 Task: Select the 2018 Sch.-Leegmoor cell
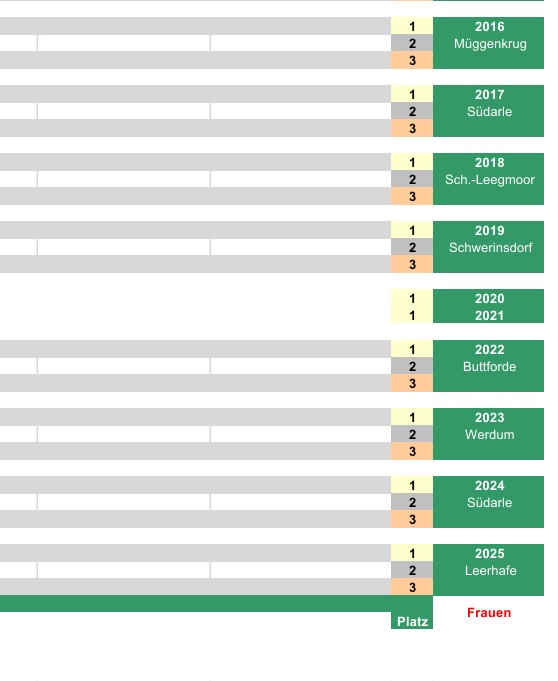[489, 179]
